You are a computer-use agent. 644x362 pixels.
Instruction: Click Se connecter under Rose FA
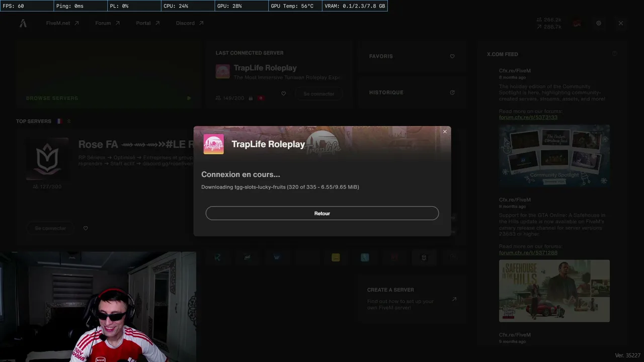[50, 228]
